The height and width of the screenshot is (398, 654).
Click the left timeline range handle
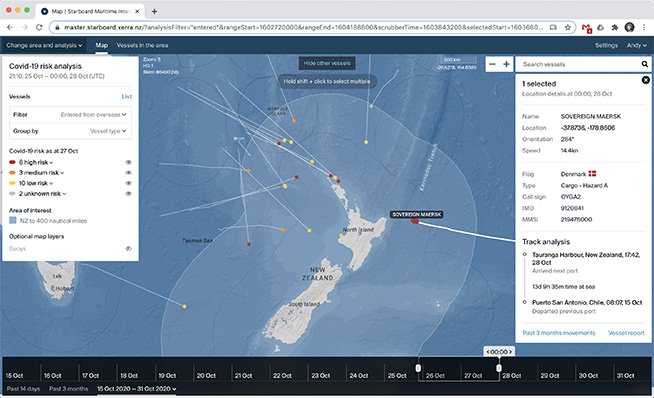coord(418,368)
